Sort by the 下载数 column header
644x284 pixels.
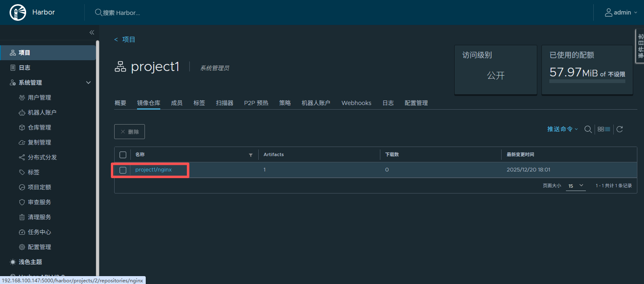[x=392, y=154]
